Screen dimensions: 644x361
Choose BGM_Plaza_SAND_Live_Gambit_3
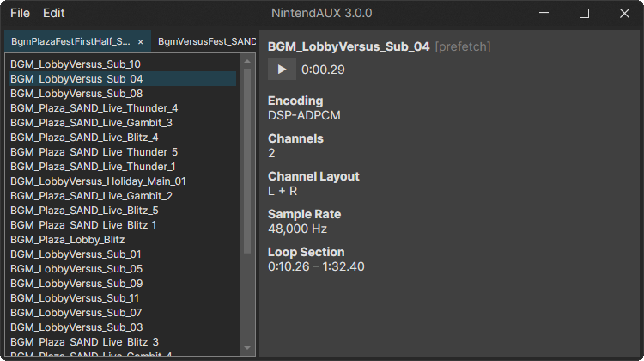point(123,123)
